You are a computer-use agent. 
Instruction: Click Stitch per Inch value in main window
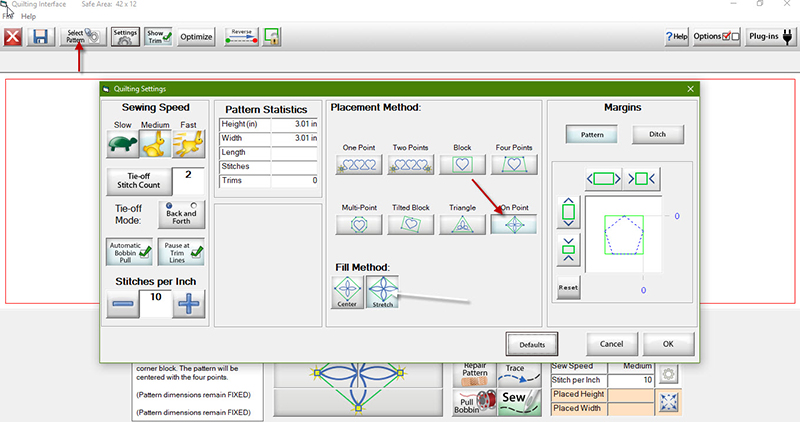[631, 380]
